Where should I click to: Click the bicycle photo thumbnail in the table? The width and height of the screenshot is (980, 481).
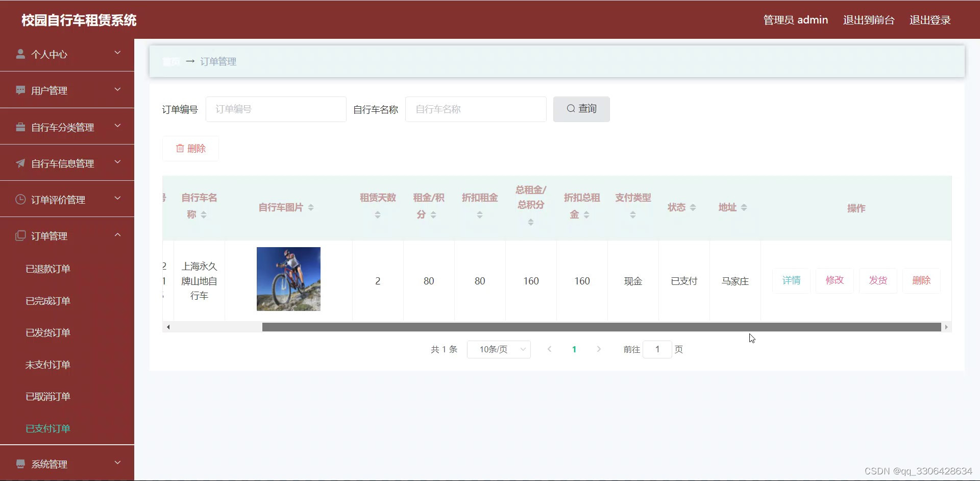tap(288, 279)
